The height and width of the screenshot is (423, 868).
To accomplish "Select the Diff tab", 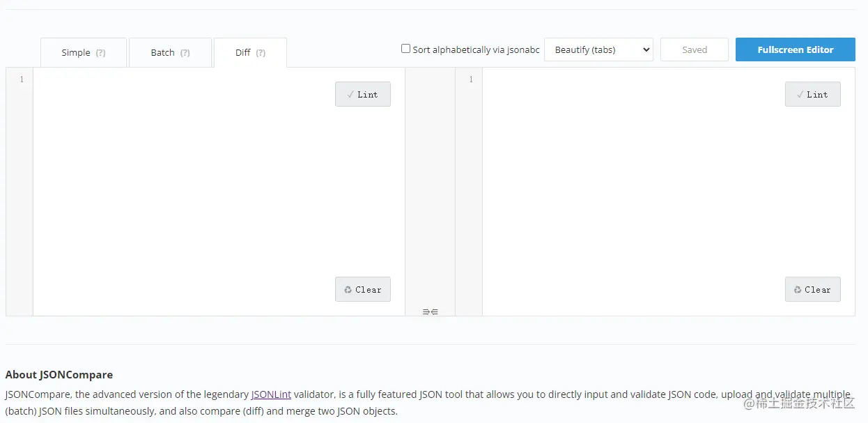I will [x=250, y=52].
